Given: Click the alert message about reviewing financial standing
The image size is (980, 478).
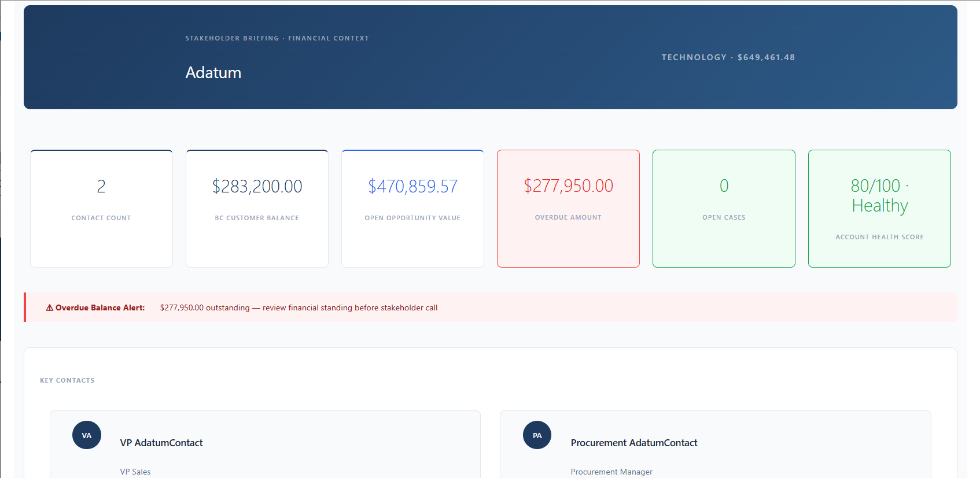Looking at the screenshot, I should click(299, 307).
